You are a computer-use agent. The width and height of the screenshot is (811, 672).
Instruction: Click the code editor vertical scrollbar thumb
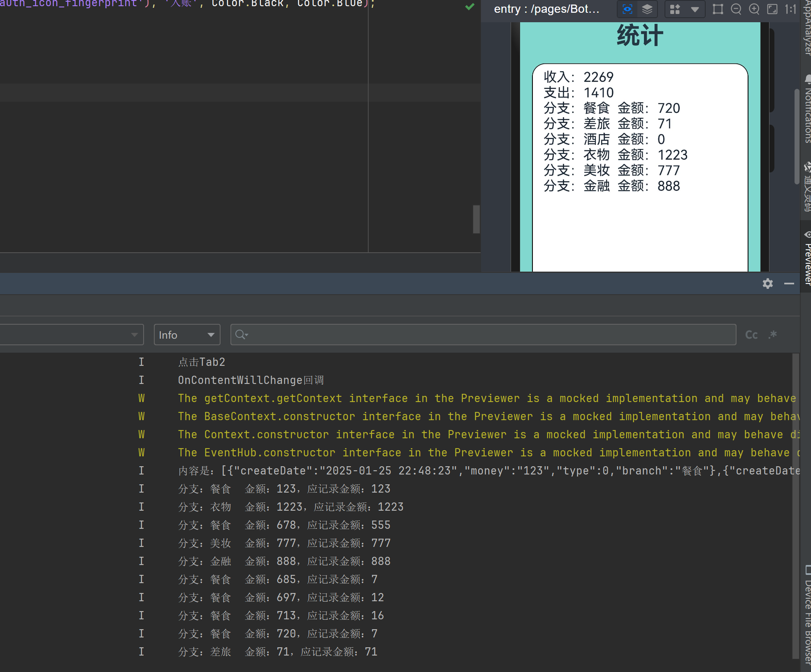pyautogui.click(x=476, y=219)
